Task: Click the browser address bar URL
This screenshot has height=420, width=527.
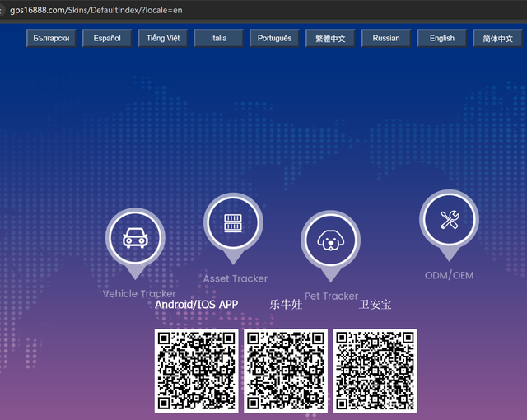Action: click(x=96, y=10)
